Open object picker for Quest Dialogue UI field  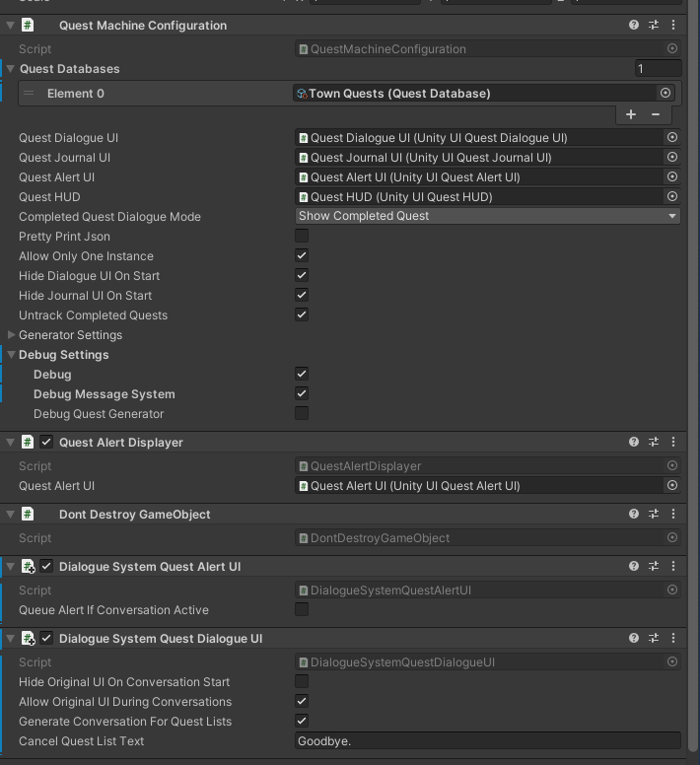tap(672, 138)
